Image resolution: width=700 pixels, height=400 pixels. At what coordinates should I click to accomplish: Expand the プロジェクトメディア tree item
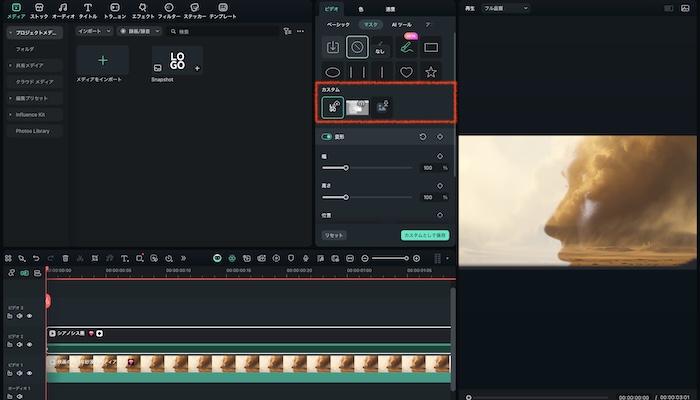(11, 32)
